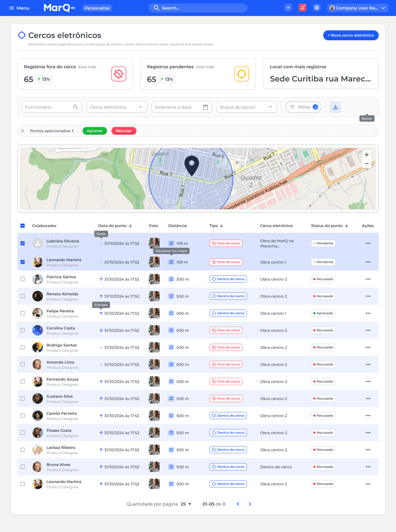Open the Cerco eletrônico dropdown
Screen dimensions: 396x532
click(x=117, y=107)
